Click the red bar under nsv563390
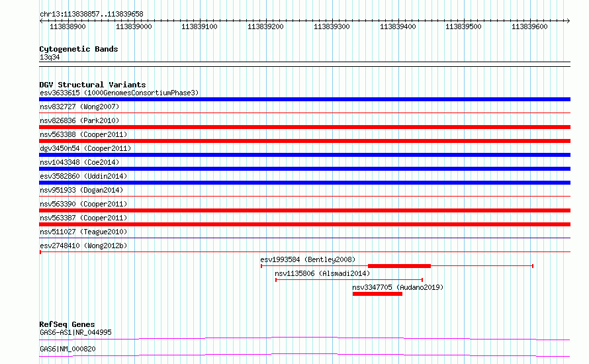This screenshot has width=589, height=364. 304,210
